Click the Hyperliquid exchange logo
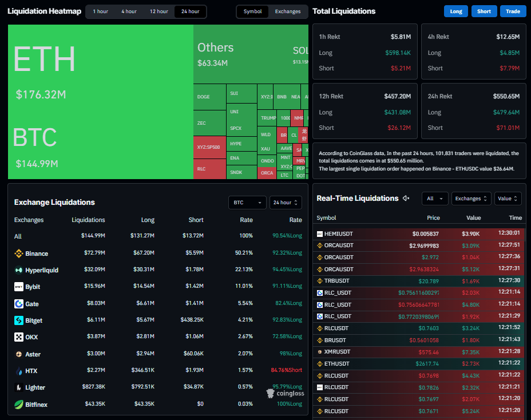 coord(19,270)
